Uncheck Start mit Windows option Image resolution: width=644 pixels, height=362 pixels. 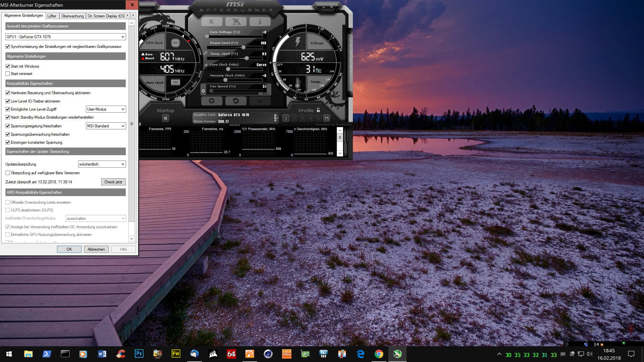tap(8, 66)
